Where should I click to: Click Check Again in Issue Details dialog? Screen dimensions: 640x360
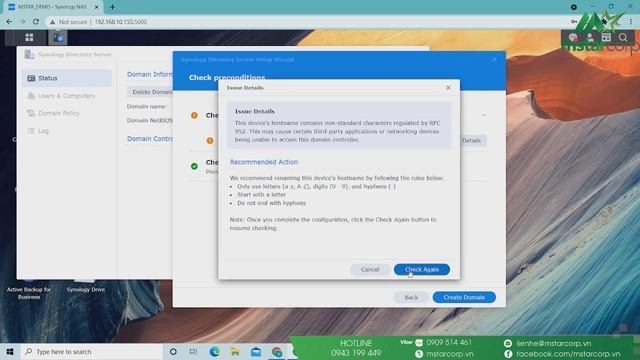pyautogui.click(x=422, y=269)
